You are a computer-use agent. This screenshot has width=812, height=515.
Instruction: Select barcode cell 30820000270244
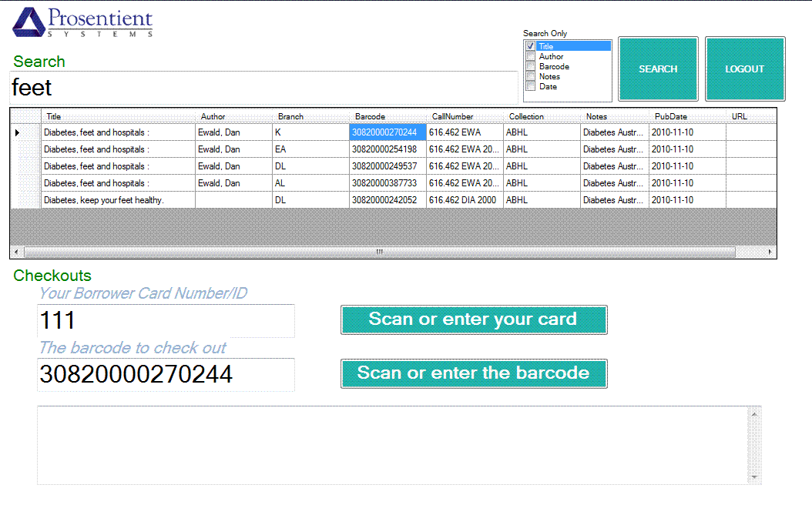[x=388, y=132]
